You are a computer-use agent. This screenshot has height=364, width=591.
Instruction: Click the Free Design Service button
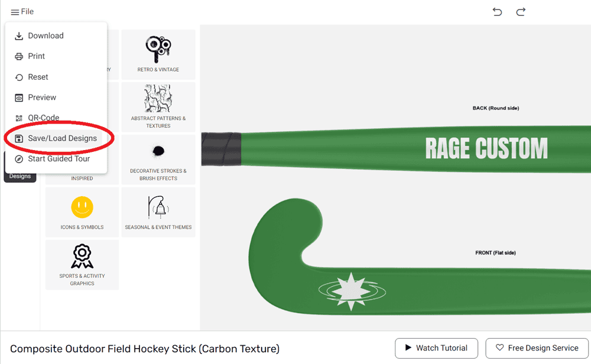pos(537,348)
